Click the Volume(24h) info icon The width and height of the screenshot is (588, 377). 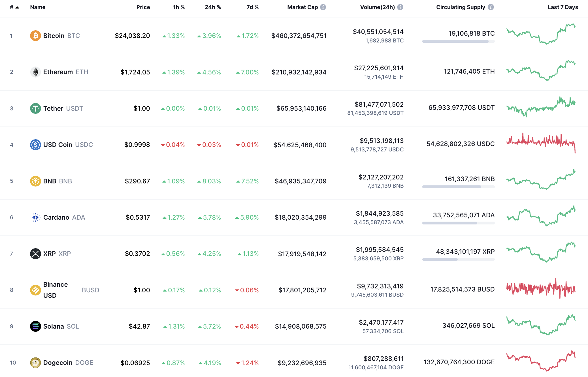400,7
